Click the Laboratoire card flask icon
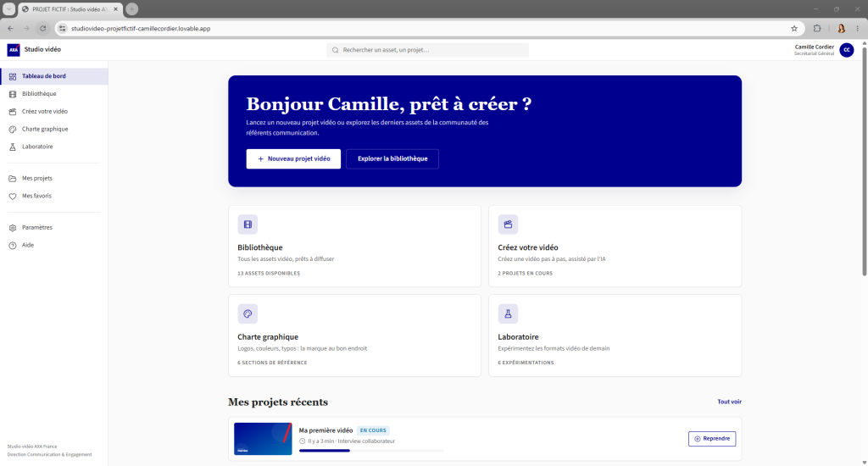The width and height of the screenshot is (868, 466). [508, 313]
